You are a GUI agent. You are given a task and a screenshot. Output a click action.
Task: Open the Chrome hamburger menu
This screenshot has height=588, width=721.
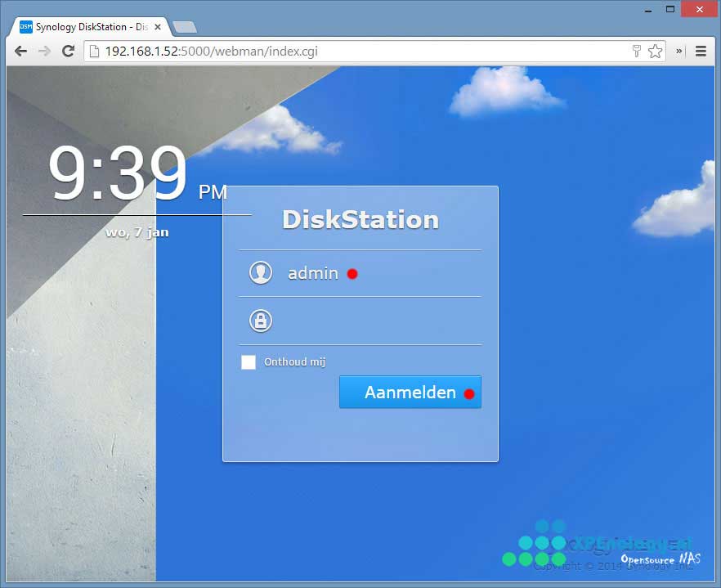[701, 51]
